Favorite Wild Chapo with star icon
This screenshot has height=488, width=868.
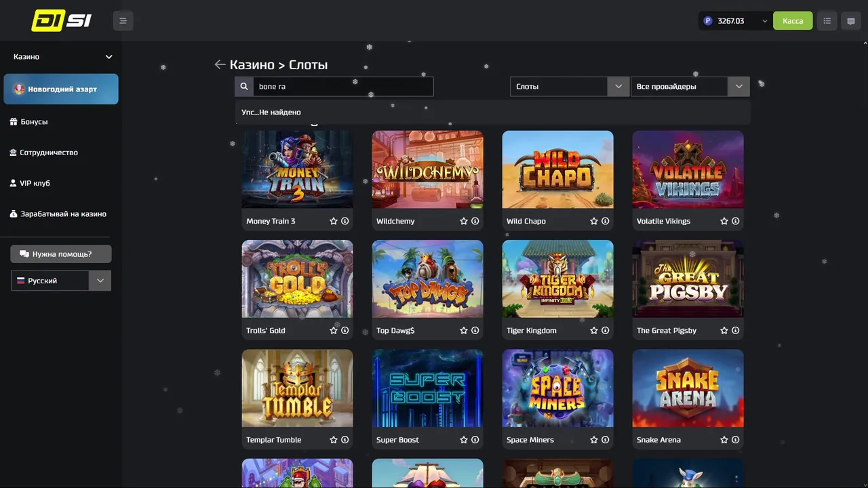[594, 221]
